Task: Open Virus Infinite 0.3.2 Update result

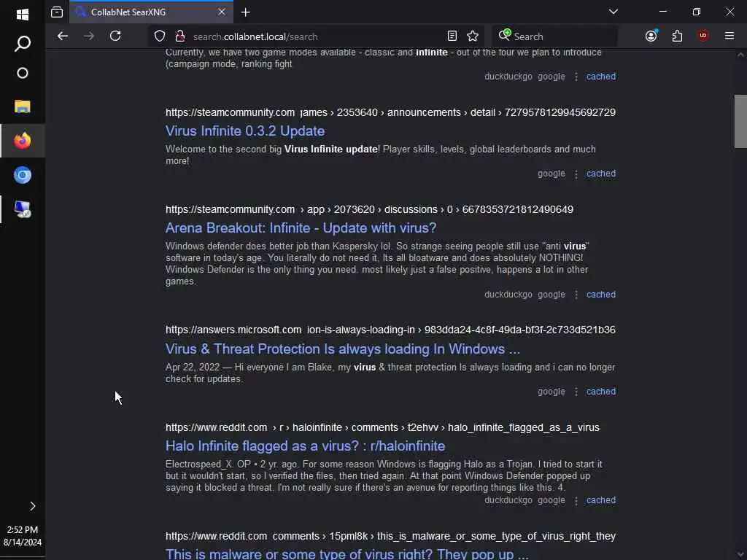Action: 245,131
